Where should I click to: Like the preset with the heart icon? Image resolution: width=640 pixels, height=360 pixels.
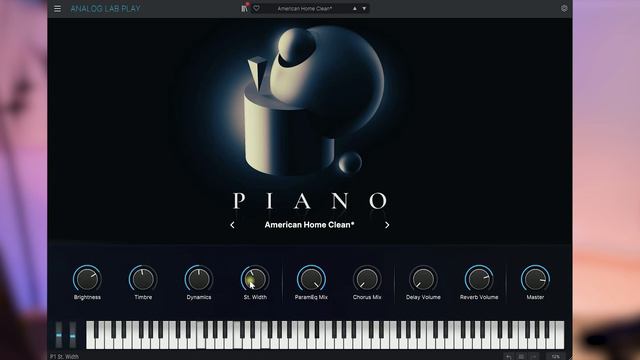pyautogui.click(x=256, y=8)
